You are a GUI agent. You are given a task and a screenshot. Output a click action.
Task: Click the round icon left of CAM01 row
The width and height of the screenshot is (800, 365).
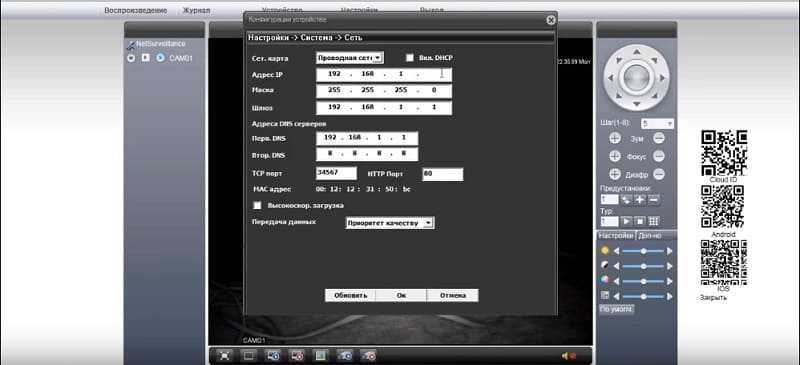click(x=131, y=58)
